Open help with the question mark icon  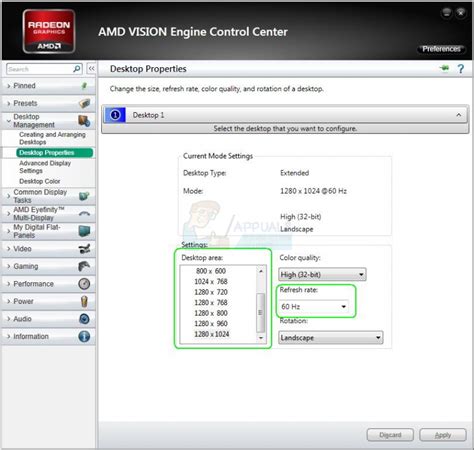coord(461,69)
